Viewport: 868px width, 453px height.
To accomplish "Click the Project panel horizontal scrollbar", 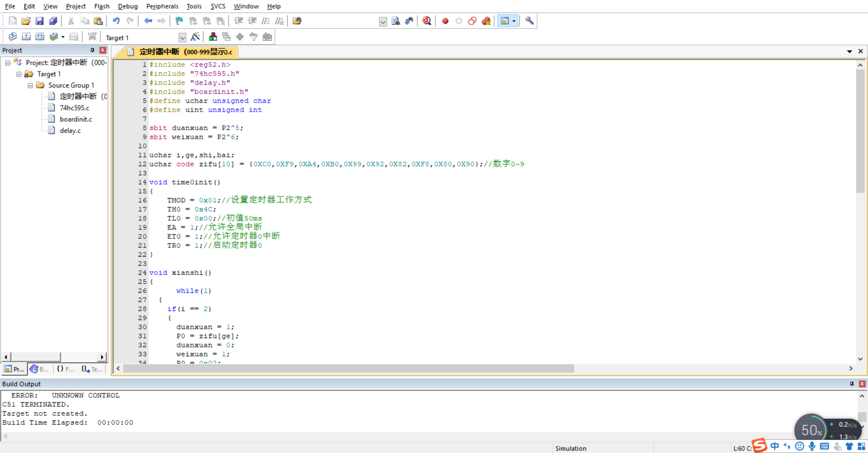I will pos(54,357).
